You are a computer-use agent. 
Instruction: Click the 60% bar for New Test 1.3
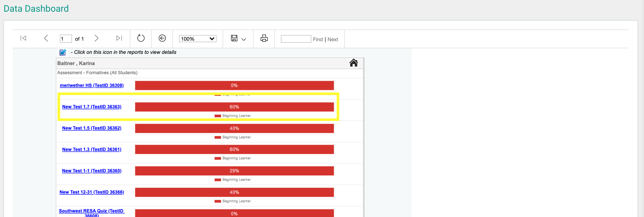pos(234,149)
